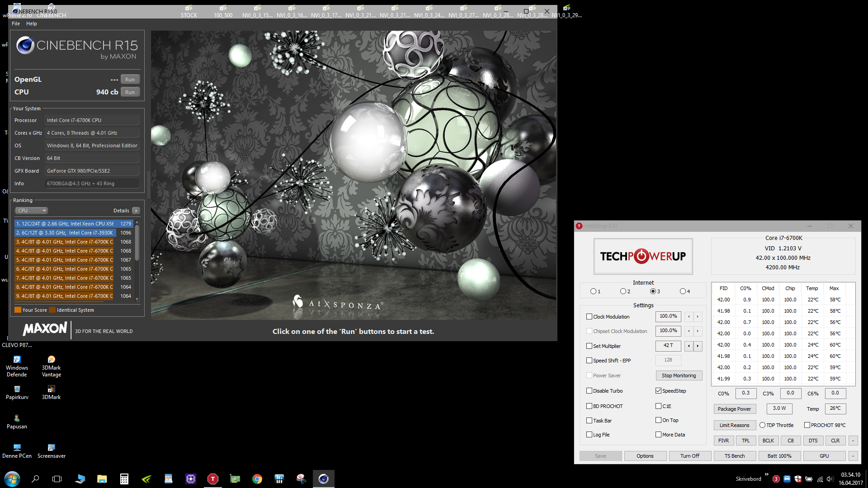The width and height of the screenshot is (868, 488).
Task: Decrease Clock Modulation with left arrow
Action: 689,317
